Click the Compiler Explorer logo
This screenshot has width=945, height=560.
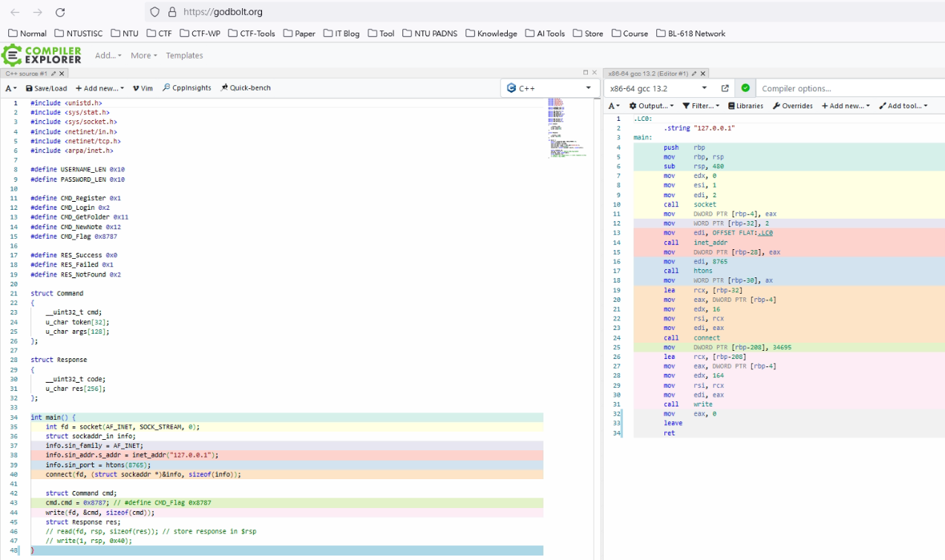42,55
